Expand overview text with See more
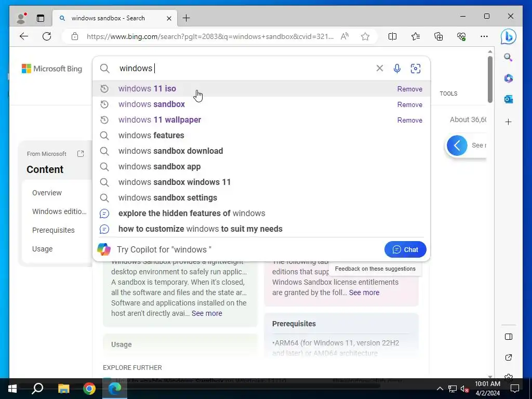The width and height of the screenshot is (532, 399). tap(207, 313)
